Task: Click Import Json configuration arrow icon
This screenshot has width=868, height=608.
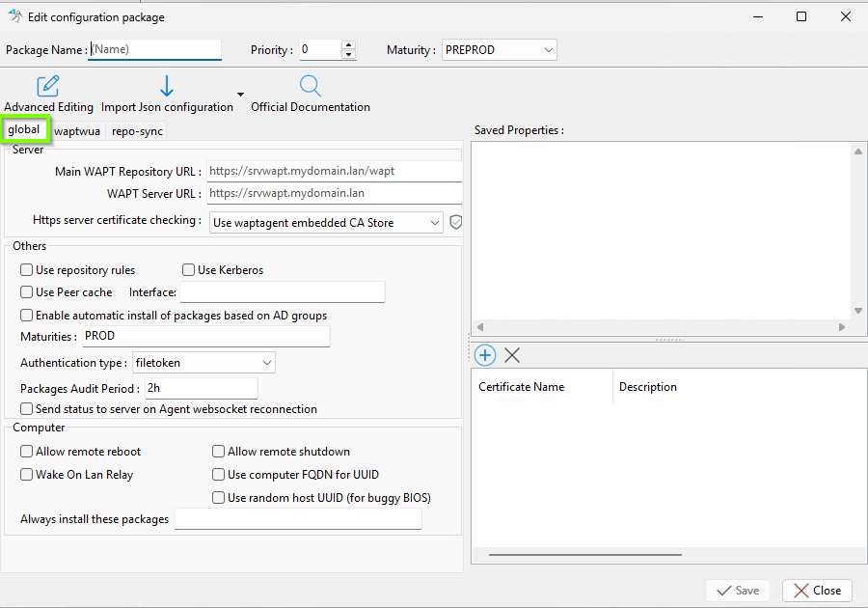Action: click(x=167, y=86)
